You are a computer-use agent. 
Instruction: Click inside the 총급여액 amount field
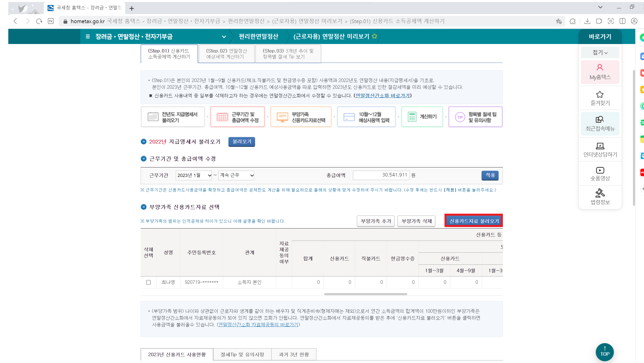pyautogui.click(x=381, y=175)
